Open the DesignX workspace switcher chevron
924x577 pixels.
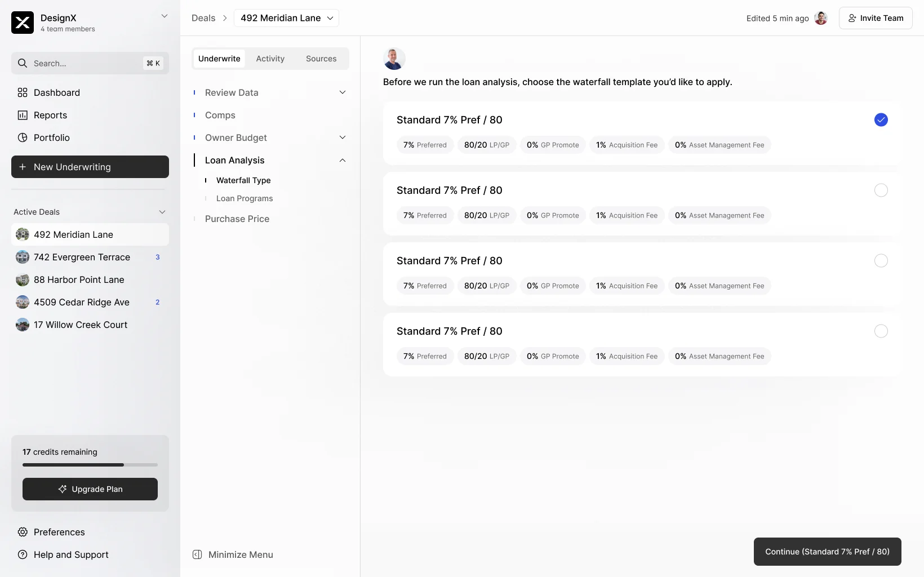[x=165, y=16]
